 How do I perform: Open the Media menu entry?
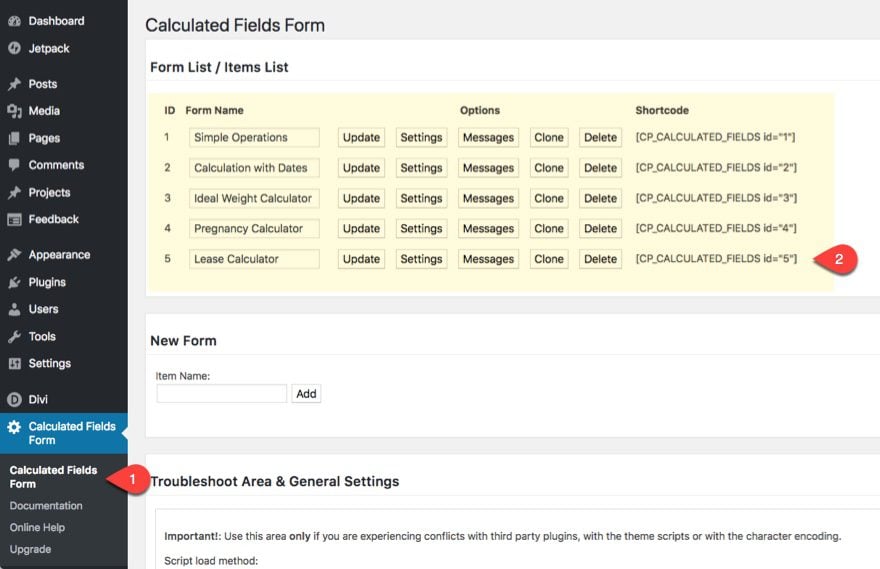pyautogui.click(x=44, y=111)
